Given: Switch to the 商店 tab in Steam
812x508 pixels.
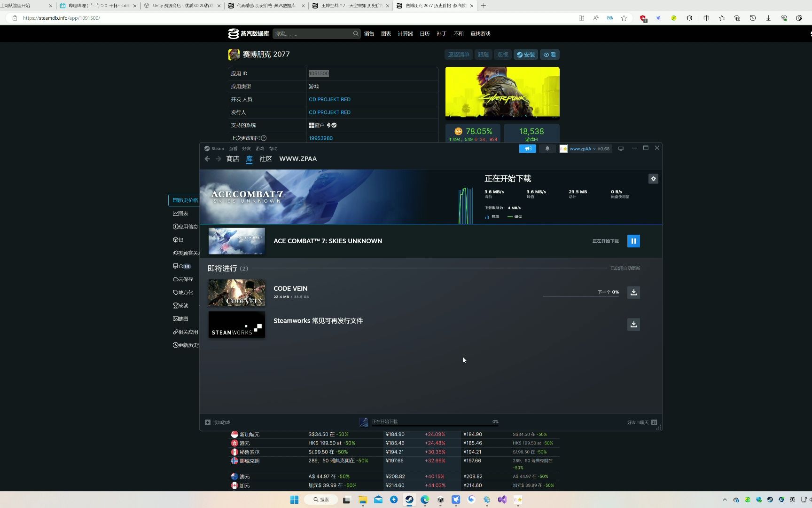Looking at the screenshot, I should click(x=233, y=159).
